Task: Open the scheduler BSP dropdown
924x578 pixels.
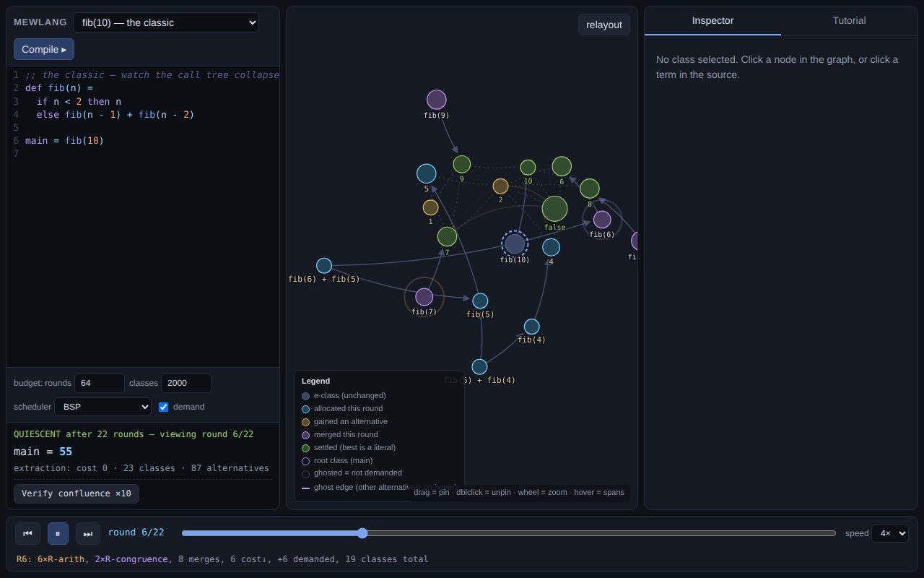Action: point(103,407)
